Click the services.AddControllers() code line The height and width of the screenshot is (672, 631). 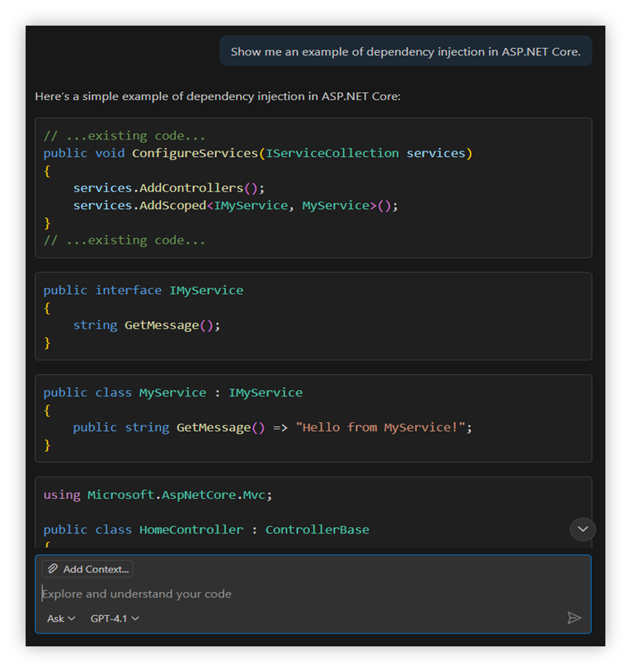[x=168, y=188]
